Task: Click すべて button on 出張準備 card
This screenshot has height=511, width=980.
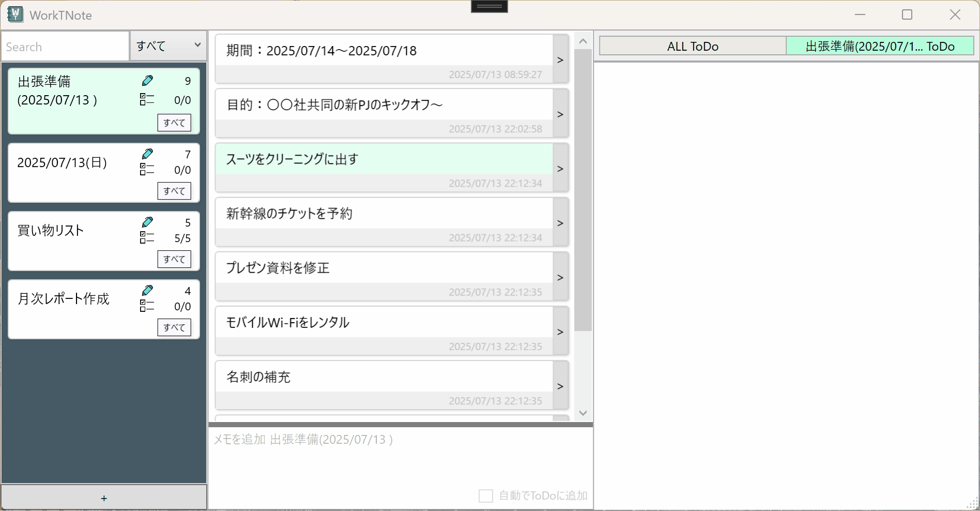Action: tap(174, 123)
